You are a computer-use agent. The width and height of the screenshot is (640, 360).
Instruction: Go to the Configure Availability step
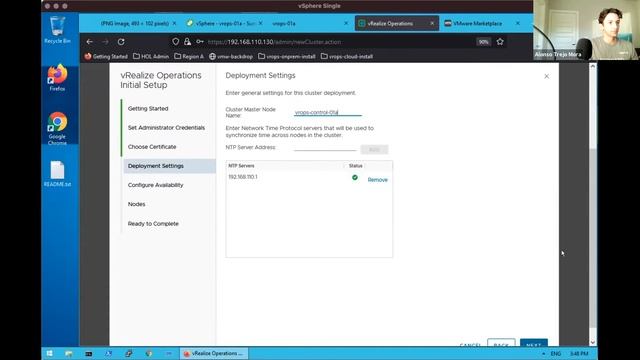pyautogui.click(x=156, y=185)
